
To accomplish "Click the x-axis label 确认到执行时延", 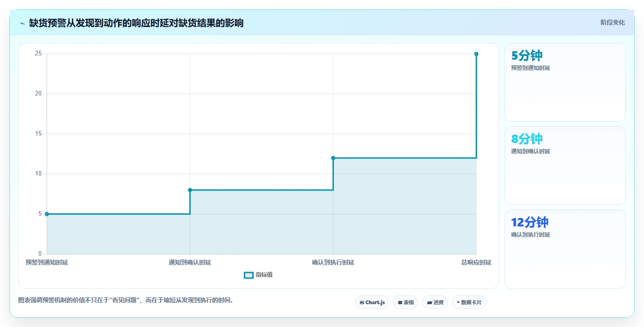I will pos(333,263).
